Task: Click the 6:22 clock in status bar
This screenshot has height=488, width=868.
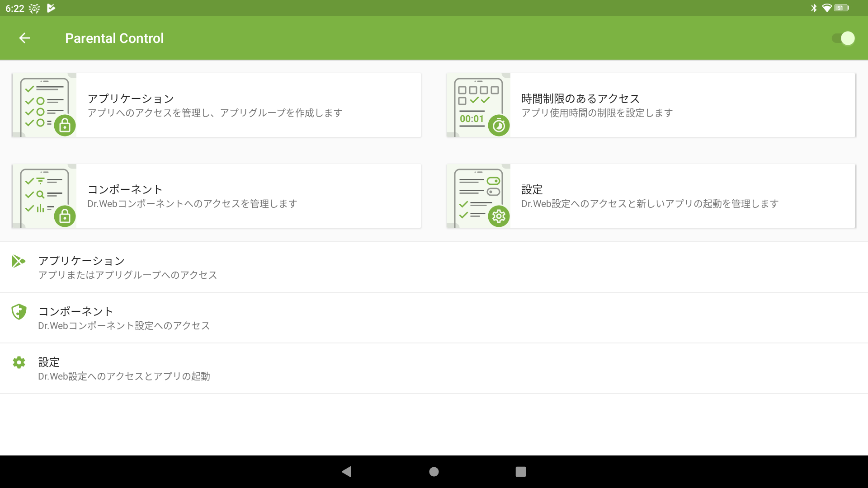Action: 15,8
